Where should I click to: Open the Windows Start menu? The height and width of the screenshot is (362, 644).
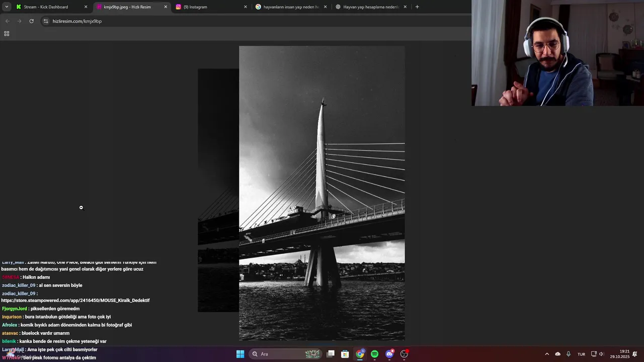pyautogui.click(x=240, y=354)
